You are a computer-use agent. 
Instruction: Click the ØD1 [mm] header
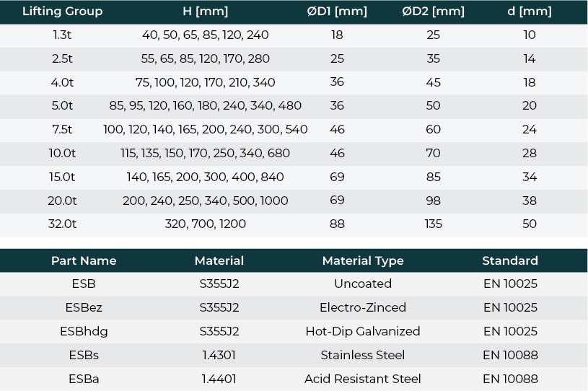coord(337,12)
